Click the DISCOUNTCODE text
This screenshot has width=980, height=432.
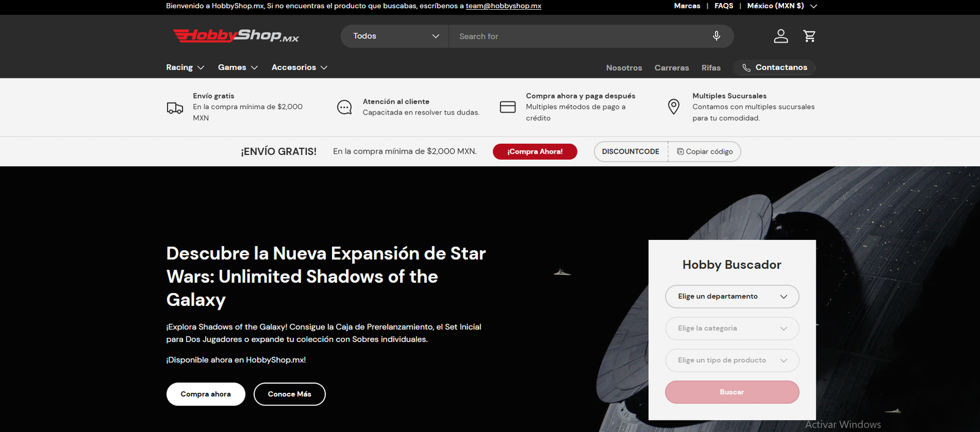tap(630, 152)
